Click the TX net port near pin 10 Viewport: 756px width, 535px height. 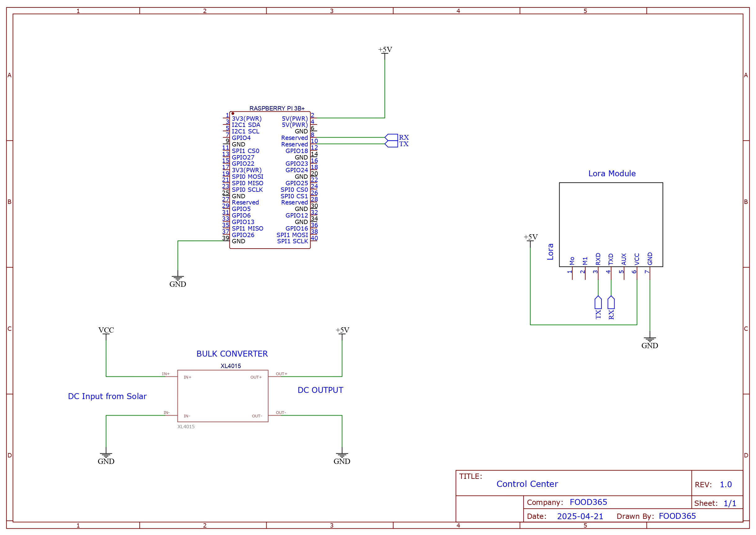392,144
